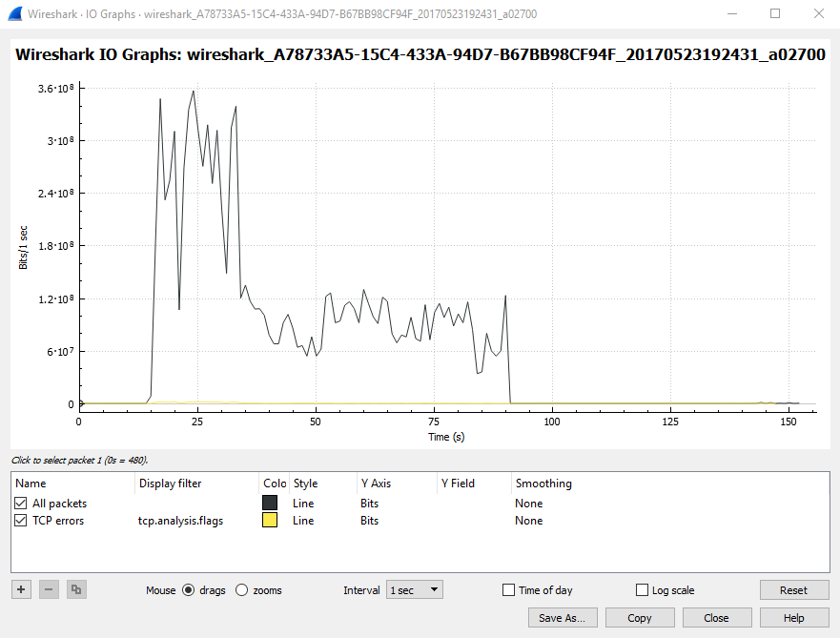Remove selected graph with minus button

(x=49, y=589)
